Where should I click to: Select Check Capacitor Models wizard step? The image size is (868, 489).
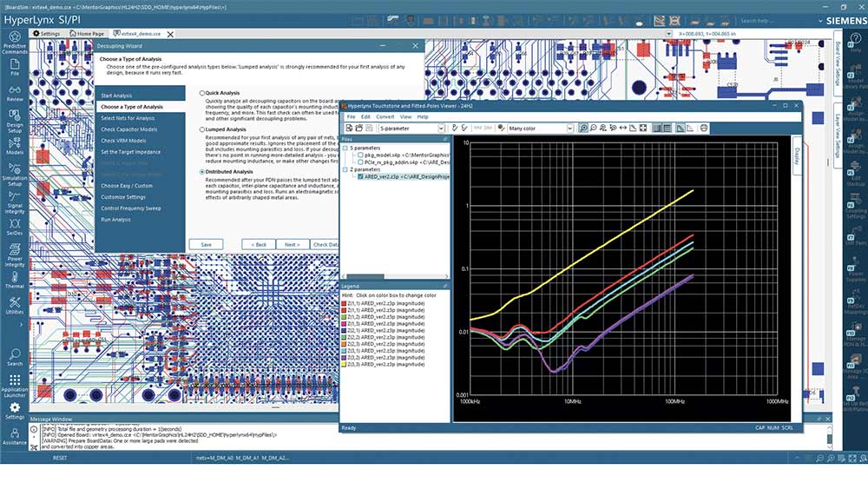(129, 129)
